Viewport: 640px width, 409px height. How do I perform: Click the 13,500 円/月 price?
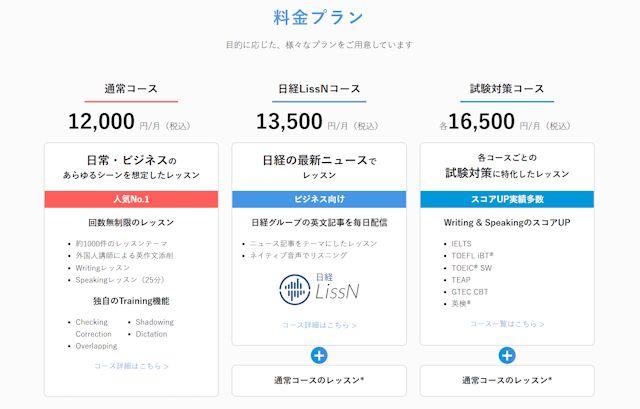317,122
